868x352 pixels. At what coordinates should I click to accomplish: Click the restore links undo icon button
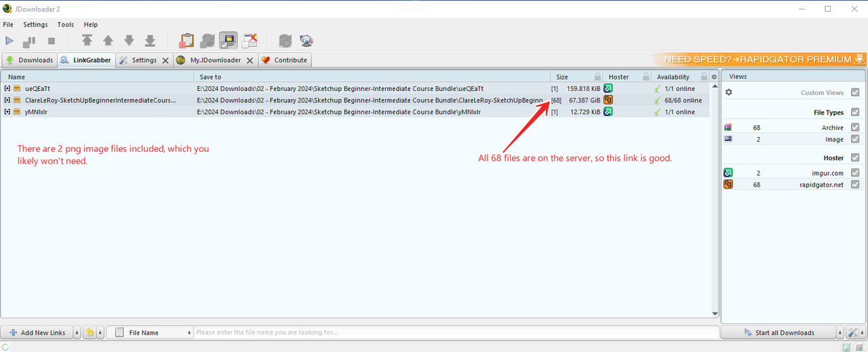90,332
